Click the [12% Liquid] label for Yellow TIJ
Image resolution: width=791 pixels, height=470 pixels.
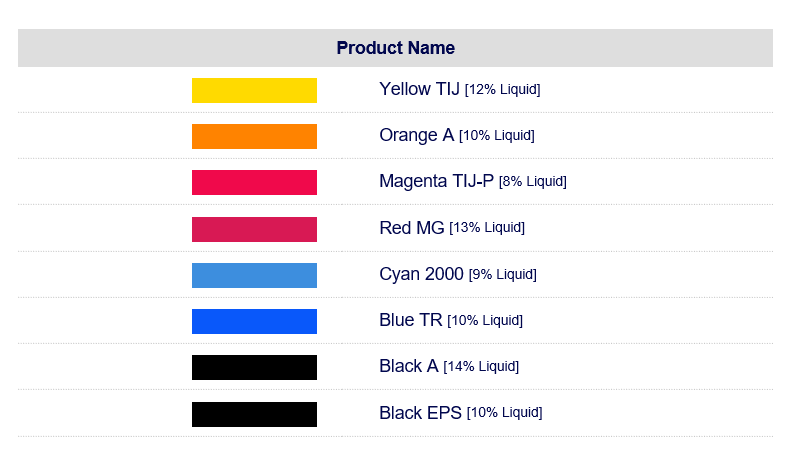[x=502, y=90]
